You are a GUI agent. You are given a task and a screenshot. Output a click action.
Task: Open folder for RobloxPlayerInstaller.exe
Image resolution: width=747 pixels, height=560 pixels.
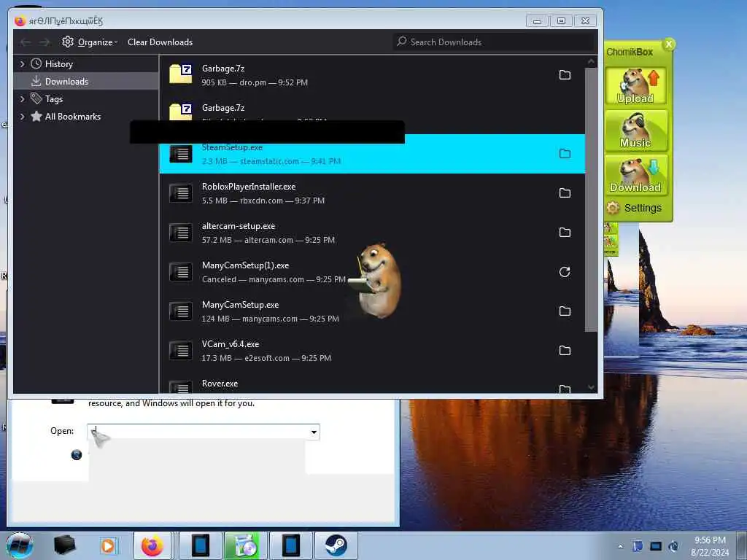[x=565, y=192]
